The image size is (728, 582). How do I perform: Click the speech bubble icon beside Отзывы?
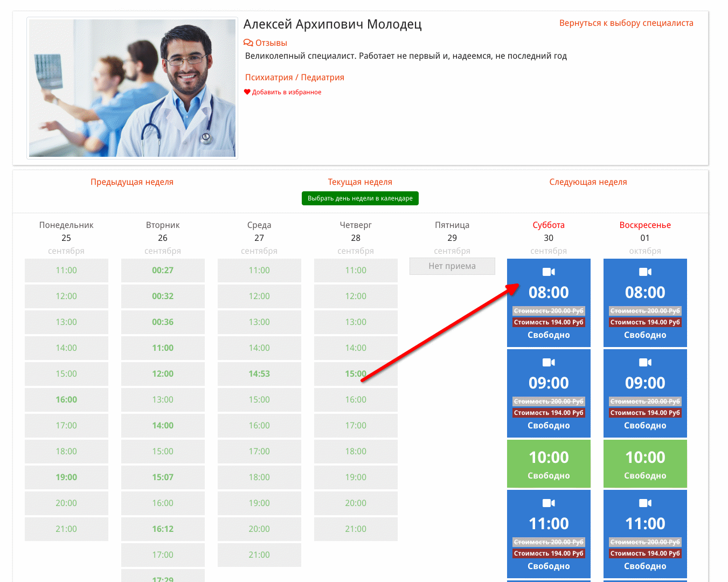coord(248,43)
